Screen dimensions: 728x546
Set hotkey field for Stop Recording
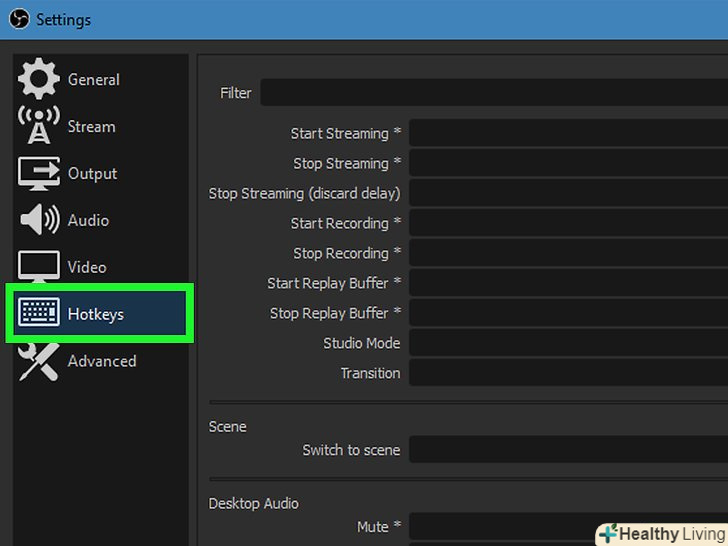[568, 253]
